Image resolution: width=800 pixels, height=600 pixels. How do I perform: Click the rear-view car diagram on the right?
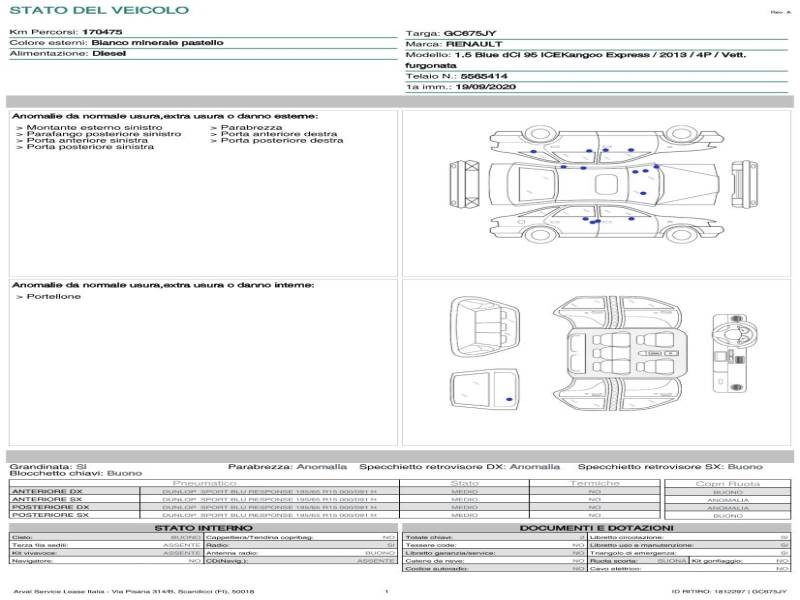coord(744,184)
